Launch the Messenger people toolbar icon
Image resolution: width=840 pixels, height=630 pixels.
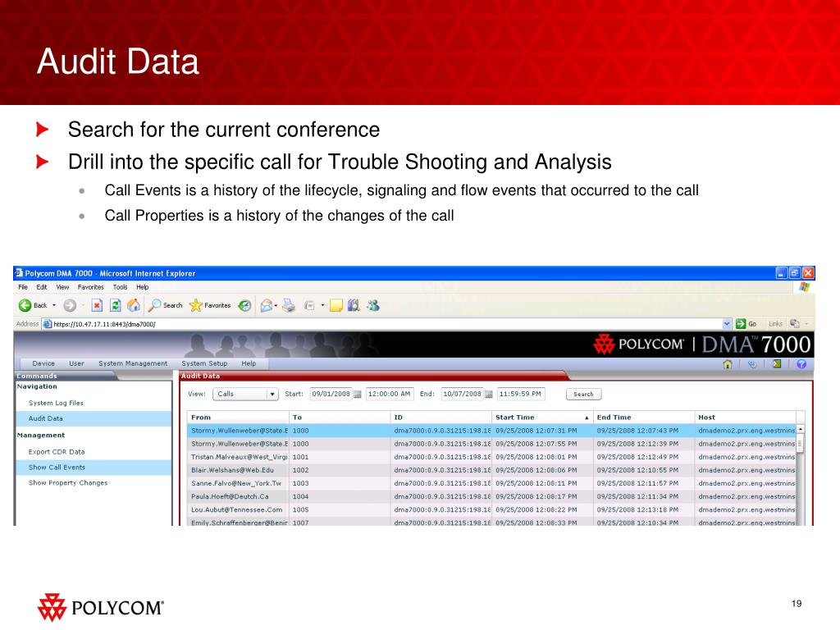(x=373, y=305)
